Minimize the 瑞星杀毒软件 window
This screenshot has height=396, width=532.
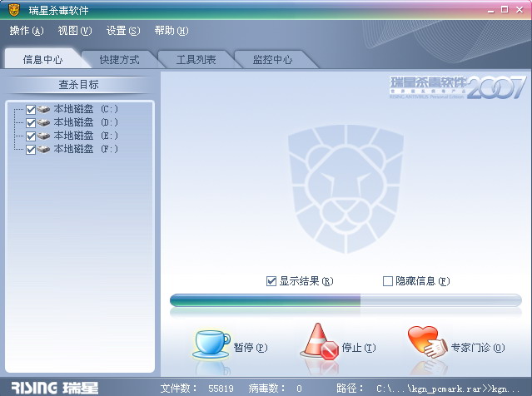point(491,10)
